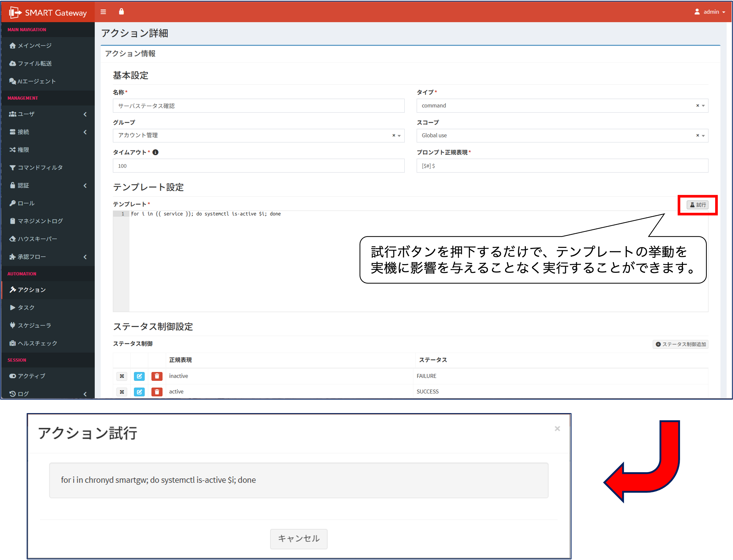The height and width of the screenshot is (560, 733).
Task: Delete the active status control row
Action: point(157,392)
